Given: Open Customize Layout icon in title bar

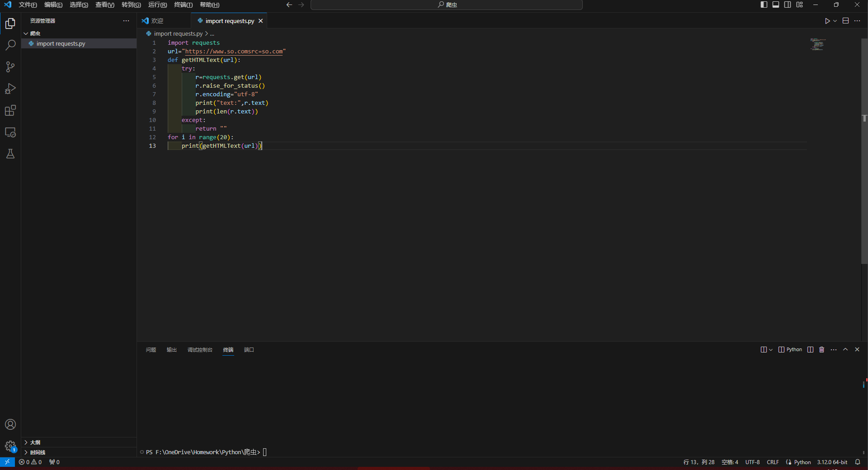Looking at the screenshot, I should point(800,5).
